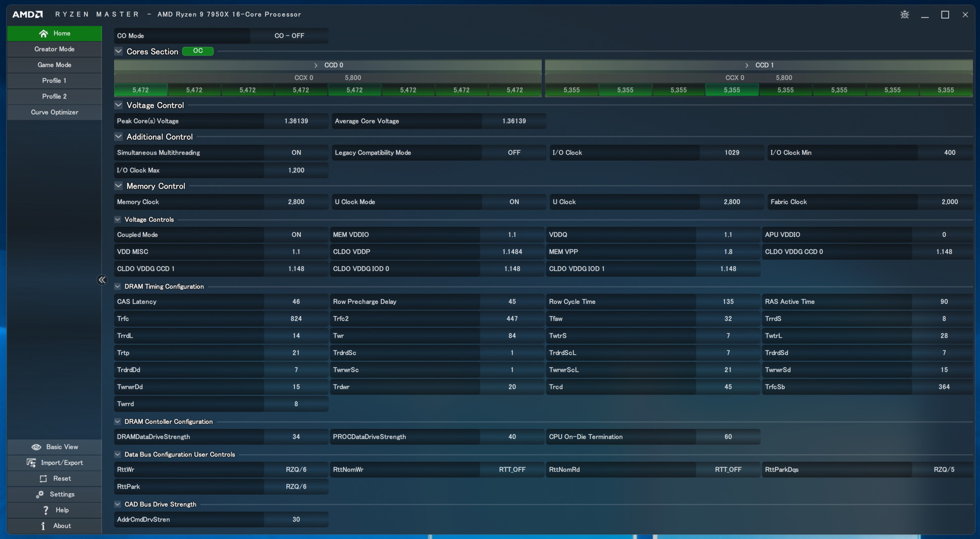Toggle the OC badge in Cores Section
980x539 pixels.
198,51
